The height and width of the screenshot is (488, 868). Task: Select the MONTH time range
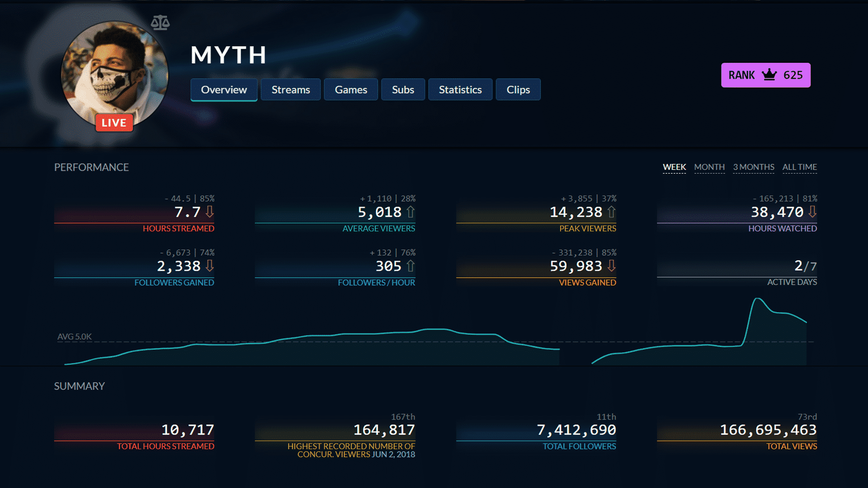point(709,167)
